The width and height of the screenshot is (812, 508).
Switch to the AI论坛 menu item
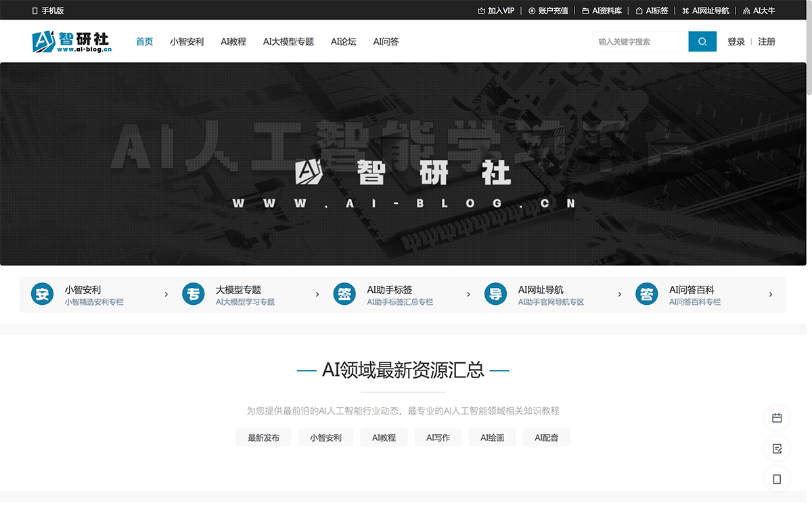343,41
